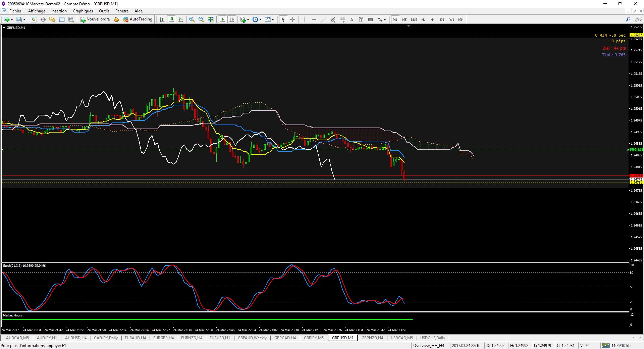Image resolution: width=644 pixels, height=349 pixels.
Task: Expand the Indicators dropdown arrow
Action: pyautogui.click(x=248, y=19)
